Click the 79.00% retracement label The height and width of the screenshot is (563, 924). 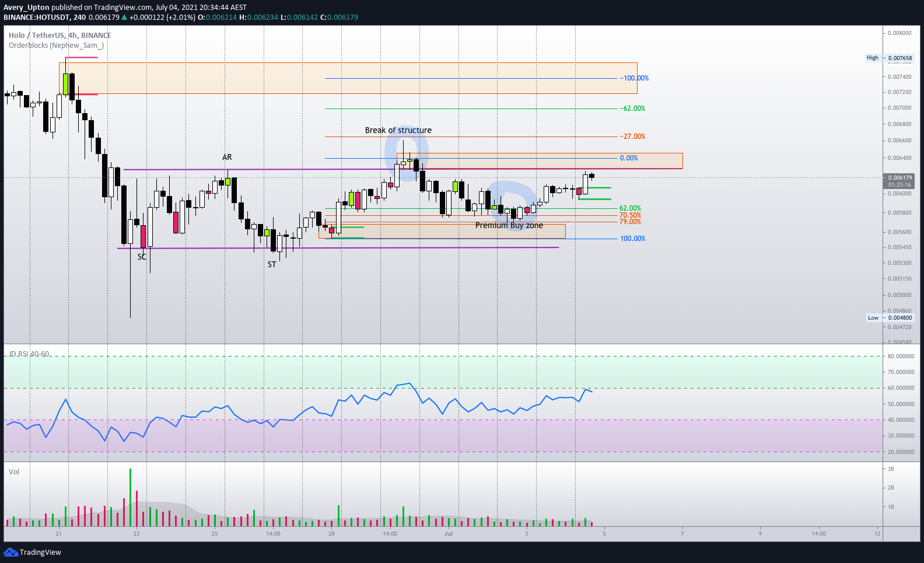(630, 222)
